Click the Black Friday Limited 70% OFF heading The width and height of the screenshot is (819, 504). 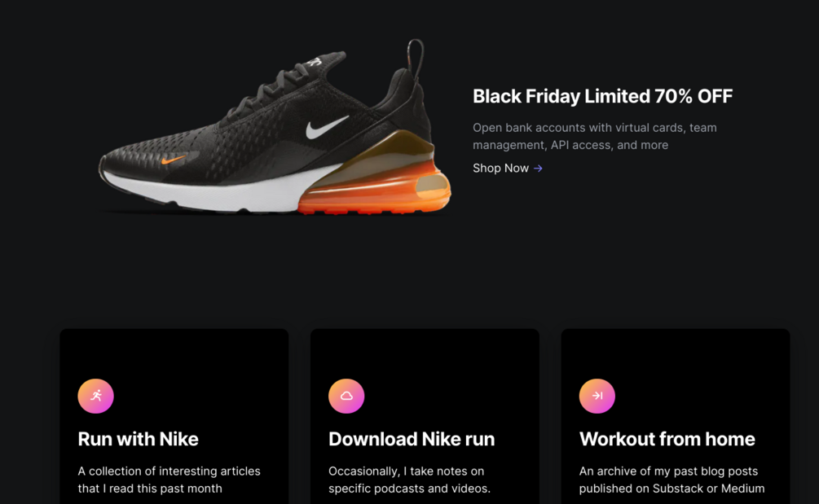pos(602,96)
